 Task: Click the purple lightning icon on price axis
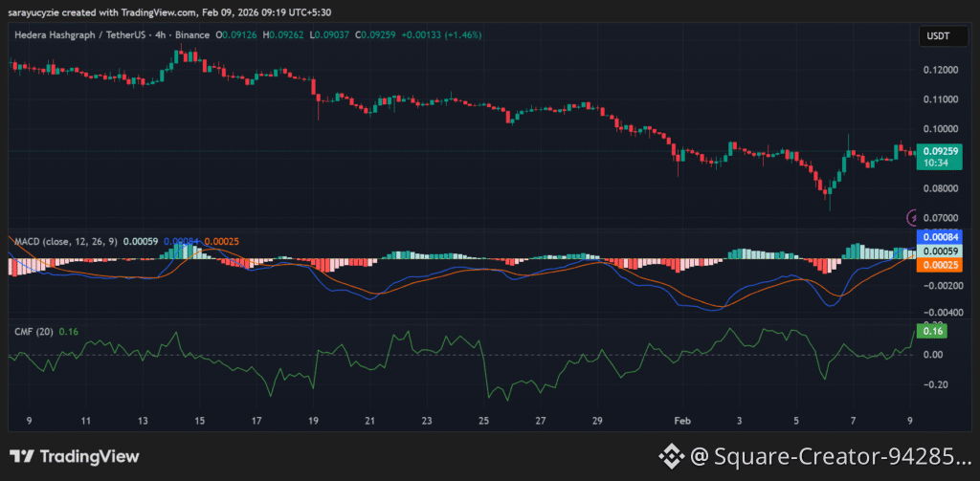[911, 218]
